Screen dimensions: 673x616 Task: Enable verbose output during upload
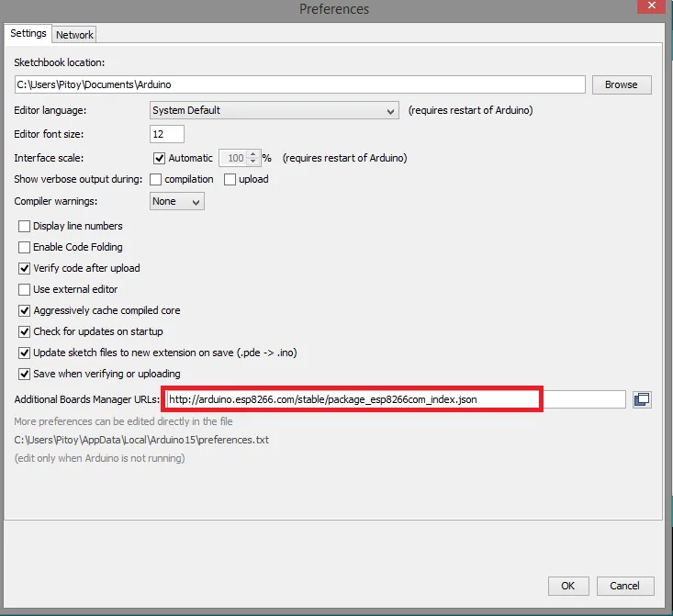point(230,179)
